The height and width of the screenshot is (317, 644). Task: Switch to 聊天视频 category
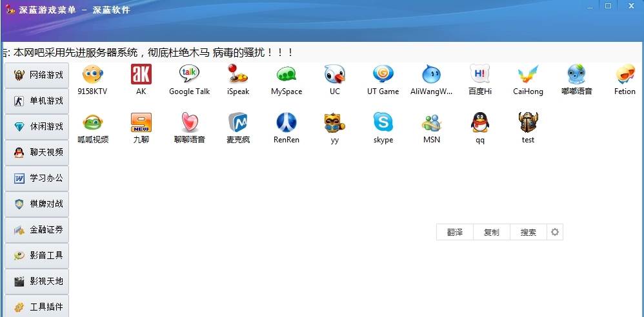[x=37, y=153]
